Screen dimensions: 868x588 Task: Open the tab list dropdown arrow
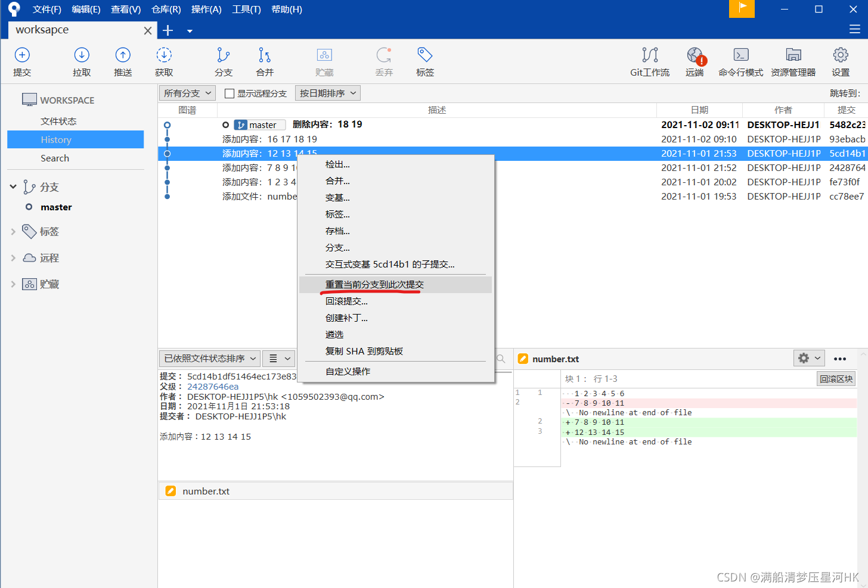point(190,31)
